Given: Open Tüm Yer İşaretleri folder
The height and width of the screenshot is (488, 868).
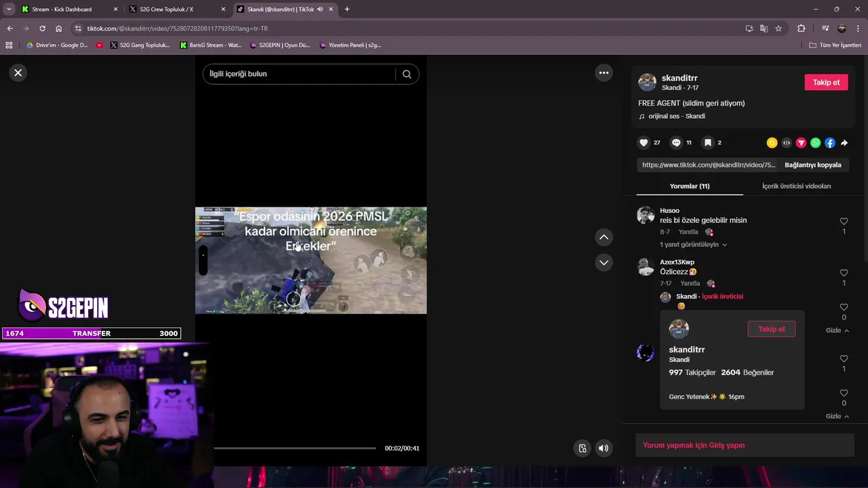Looking at the screenshot, I should pos(835,45).
